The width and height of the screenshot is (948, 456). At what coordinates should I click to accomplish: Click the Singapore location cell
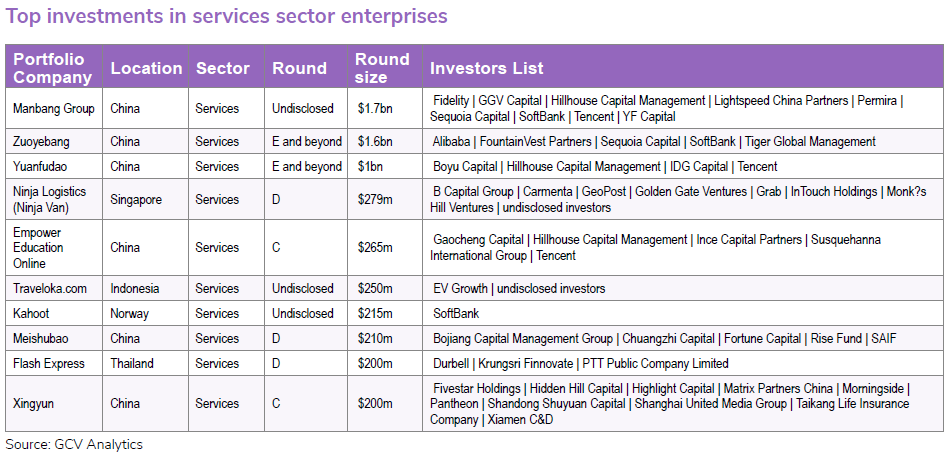tap(136, 199)
